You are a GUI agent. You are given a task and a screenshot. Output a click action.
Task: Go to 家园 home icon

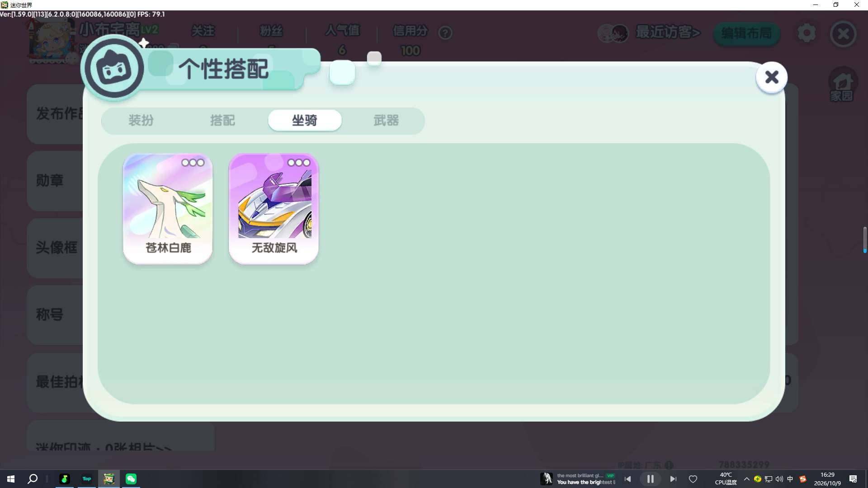842,84
